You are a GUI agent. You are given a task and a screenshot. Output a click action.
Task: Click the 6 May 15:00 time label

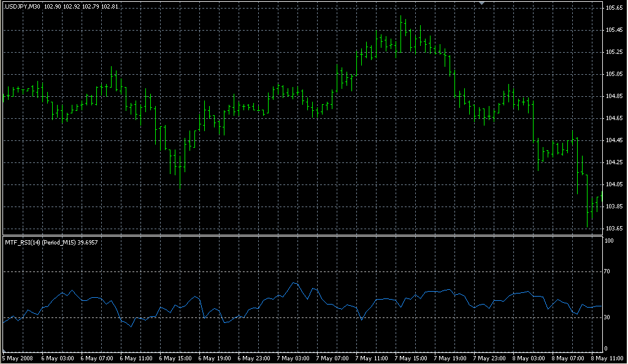pyautogui.click(x=174, y=358)
